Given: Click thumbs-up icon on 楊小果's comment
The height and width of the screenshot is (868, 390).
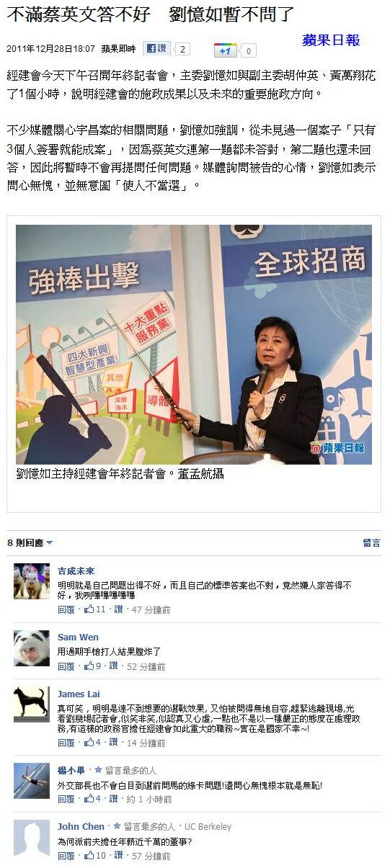Looking at the screenshot, I should (90, 800).
